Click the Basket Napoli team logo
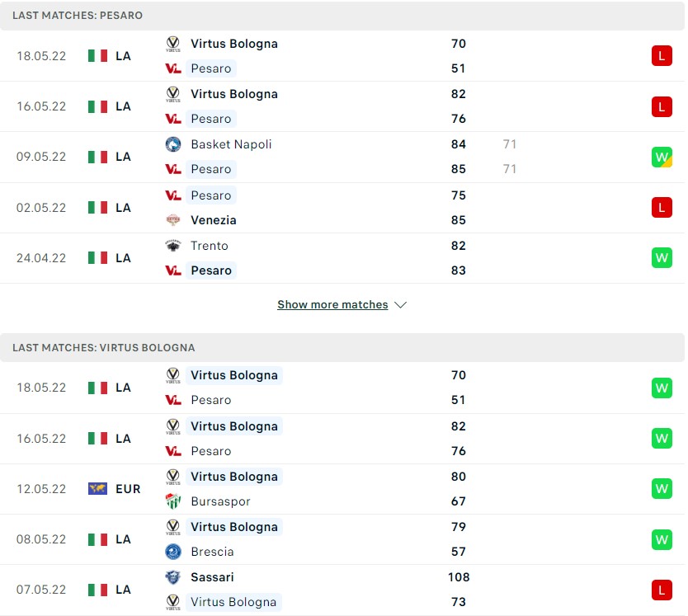Viewport: 688px width, 616px height. tap(172, 144)
